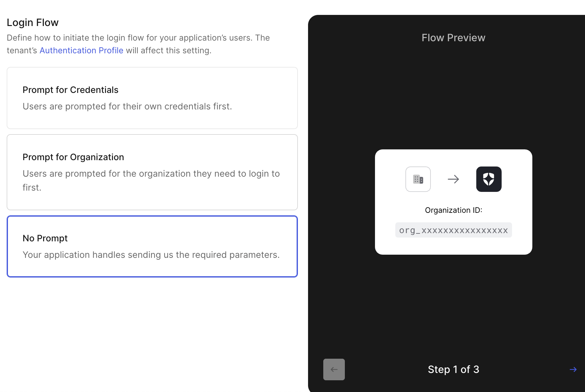
Task: Open the Authentication Profile link
Action: (x=81, y=50)
